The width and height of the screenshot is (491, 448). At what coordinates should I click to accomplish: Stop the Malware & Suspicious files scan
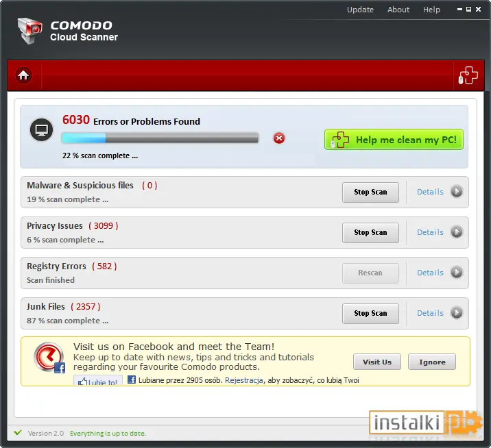click(370, 192)
